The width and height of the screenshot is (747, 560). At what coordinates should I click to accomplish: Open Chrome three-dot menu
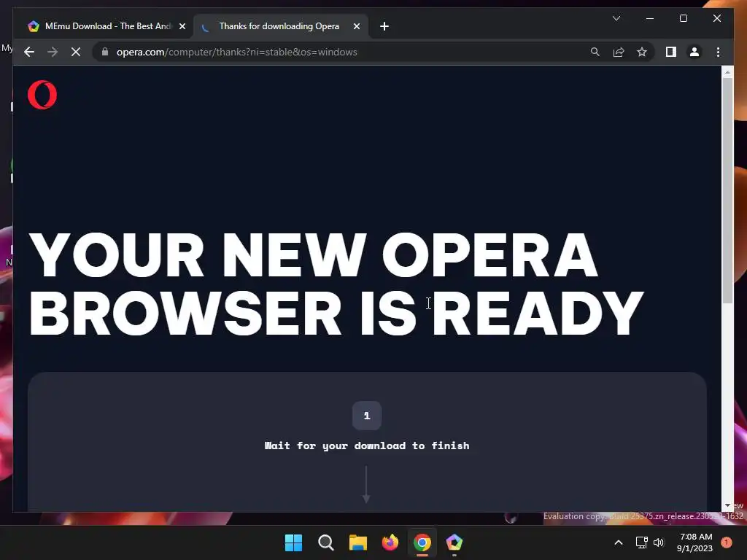coord(718,52)
